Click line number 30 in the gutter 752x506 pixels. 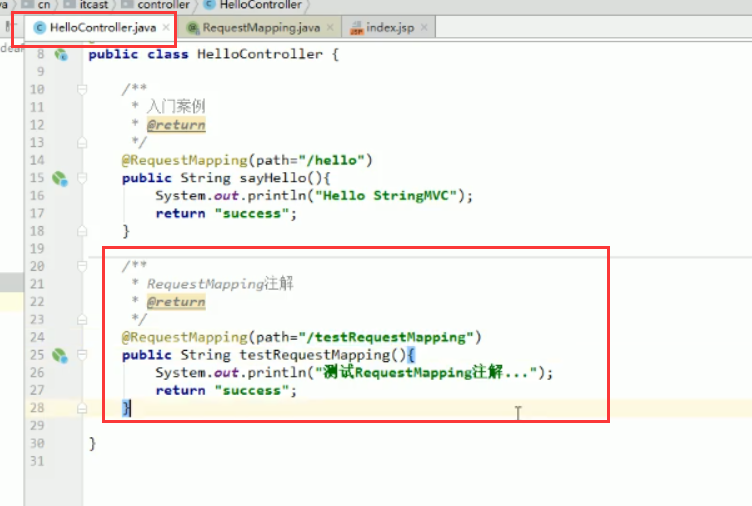point(37,443)
